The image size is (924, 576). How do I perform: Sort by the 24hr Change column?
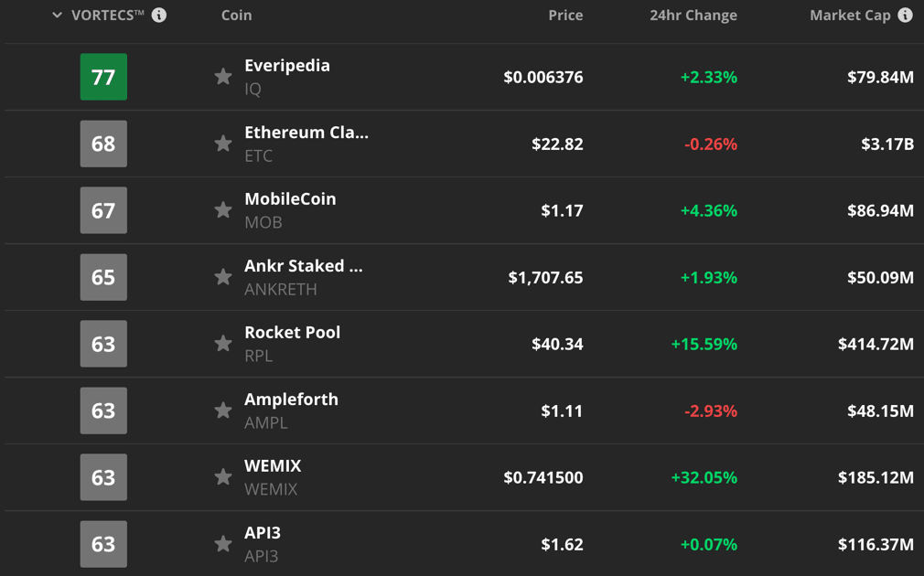tap(693, 16)
